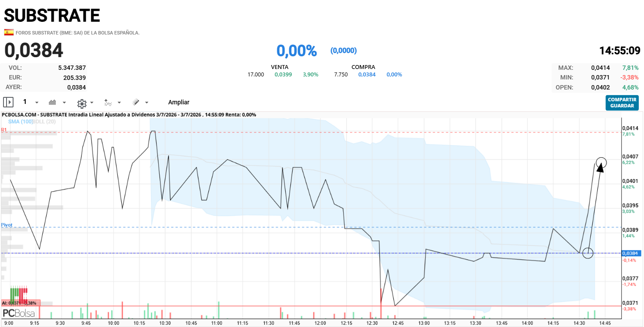Click the R1 resistance level marker
The image size is (644, 327).
click(4, 130)
